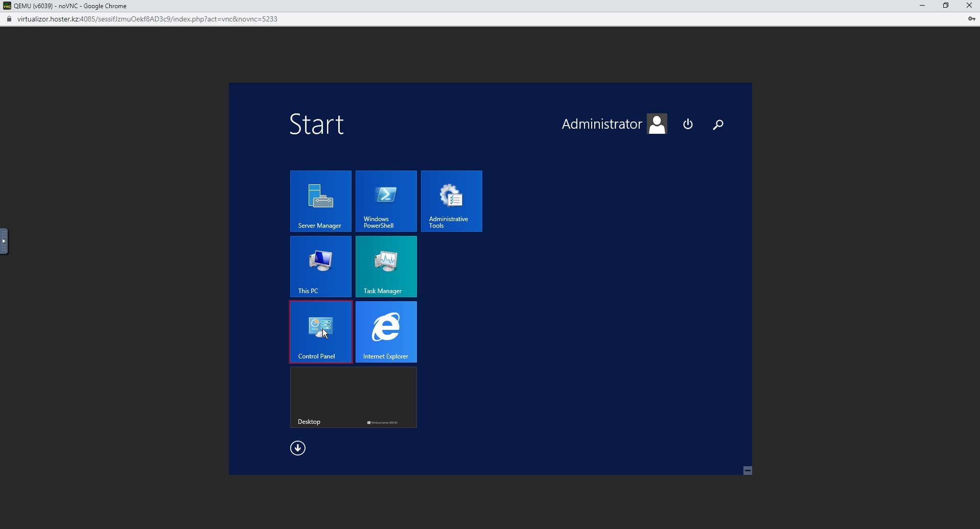This screenshot has width=980, height=529.
Task: Click the power options icon
Action: coord(688,124)
